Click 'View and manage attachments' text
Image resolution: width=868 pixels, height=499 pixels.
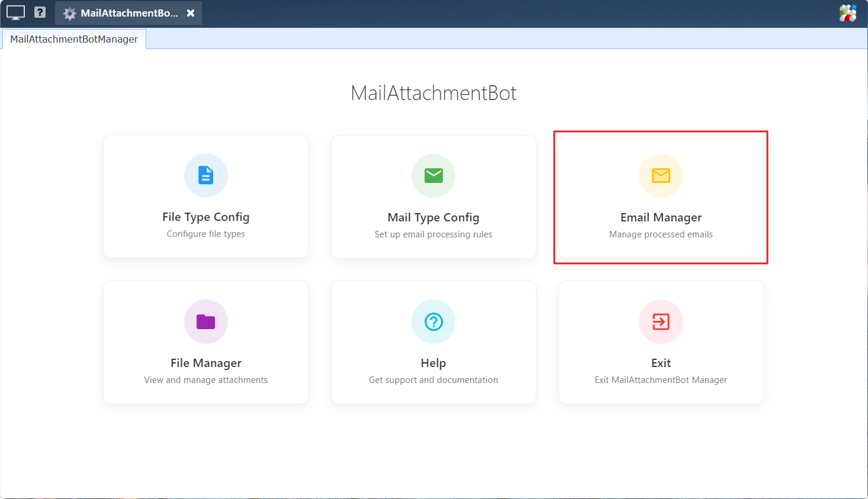pos(205,380)
